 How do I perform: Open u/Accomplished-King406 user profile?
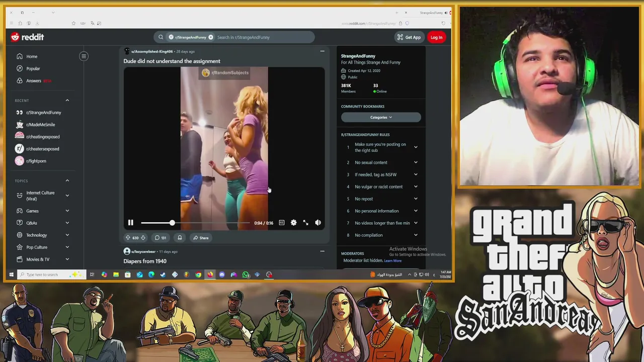pos(152,51)
